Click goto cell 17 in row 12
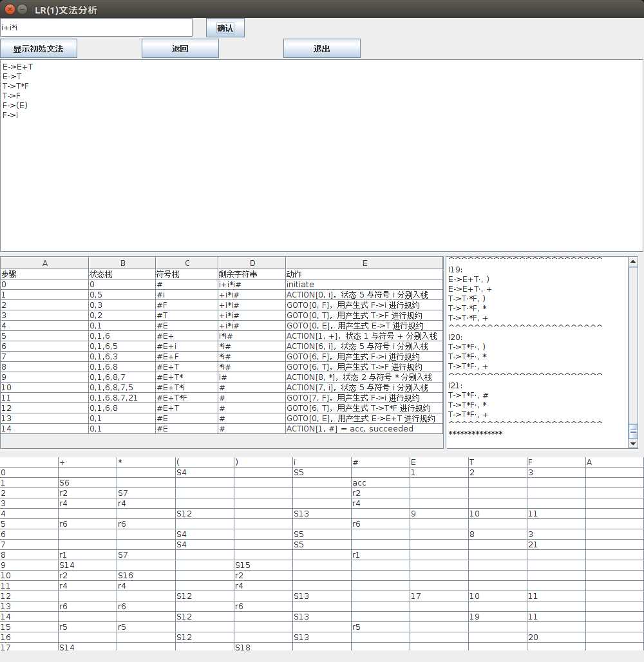This screenshot has width=644, height=662. click(x=439, y=596)
